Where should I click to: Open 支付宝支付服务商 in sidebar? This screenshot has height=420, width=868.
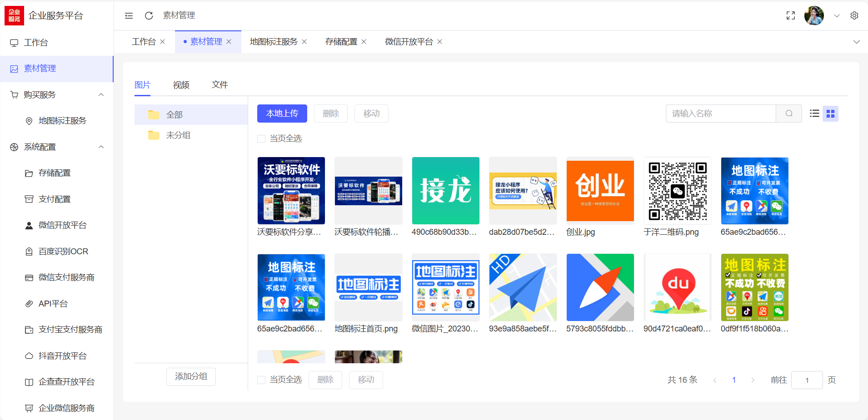57,330
